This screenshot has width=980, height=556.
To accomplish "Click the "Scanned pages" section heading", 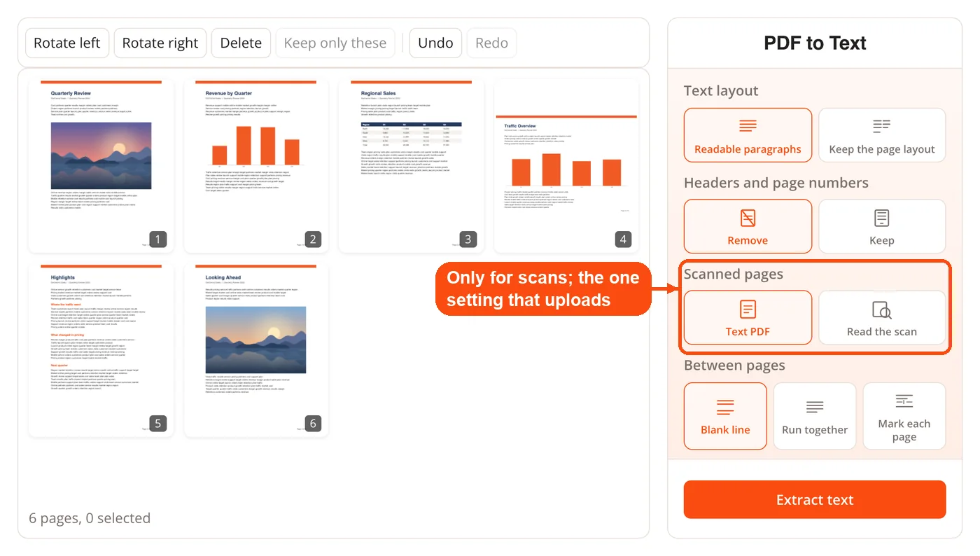I will [x=734, y=274].
